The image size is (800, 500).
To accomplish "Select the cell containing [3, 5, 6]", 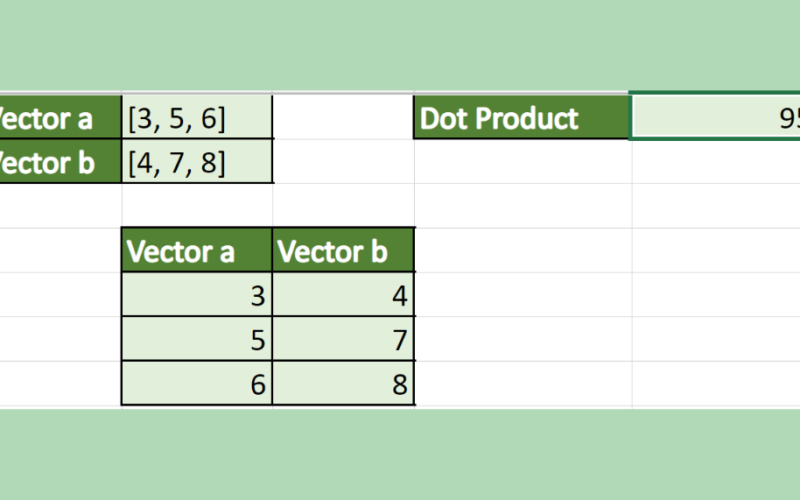I will (x=197, y=118).
